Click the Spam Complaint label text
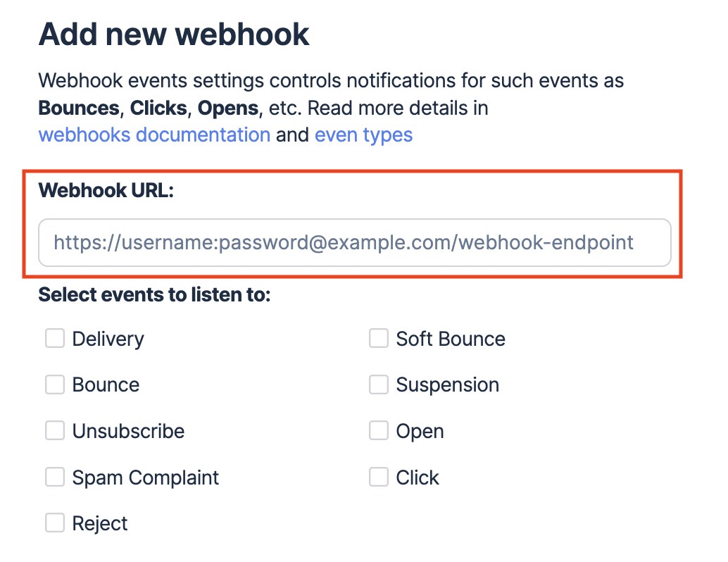Screen dimensions: 728x562 (x=145, y=478)
